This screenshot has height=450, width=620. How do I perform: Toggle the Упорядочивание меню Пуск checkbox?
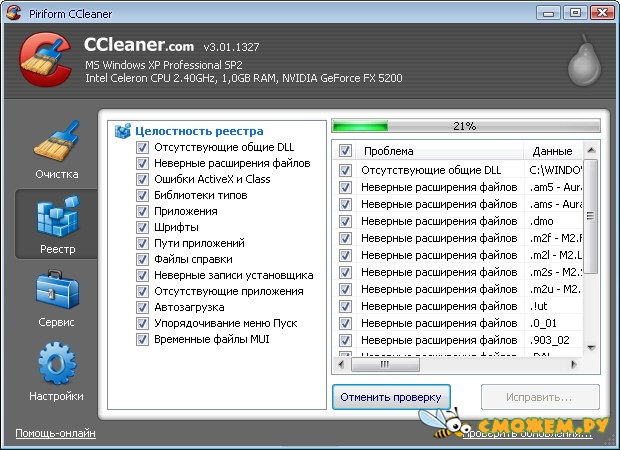click(142, 323)
